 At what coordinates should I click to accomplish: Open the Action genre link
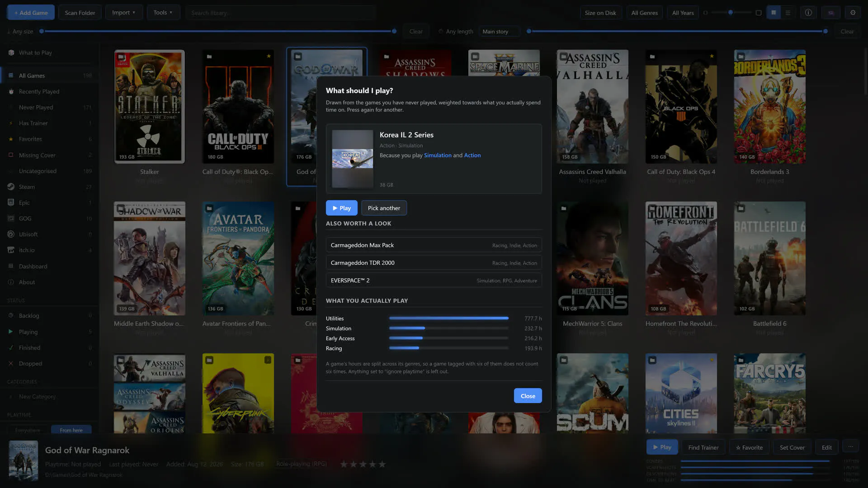tap(472, 155)
